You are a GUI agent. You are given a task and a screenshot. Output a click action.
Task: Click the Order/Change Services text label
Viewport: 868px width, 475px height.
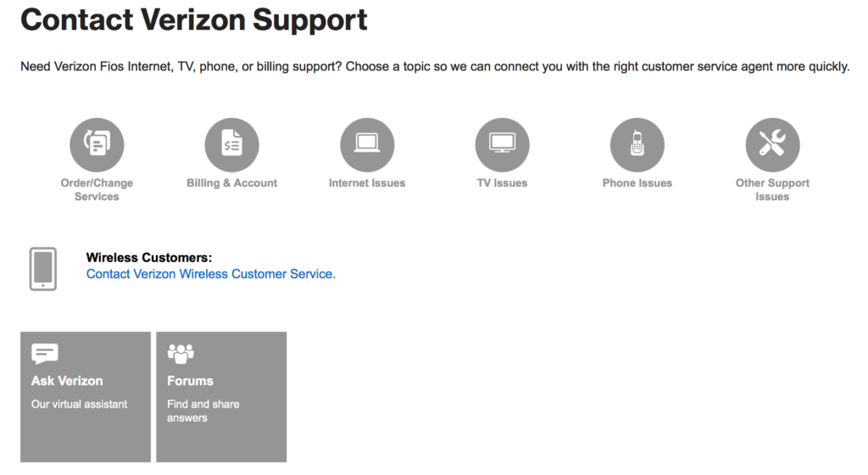click(x=97, y=190)
